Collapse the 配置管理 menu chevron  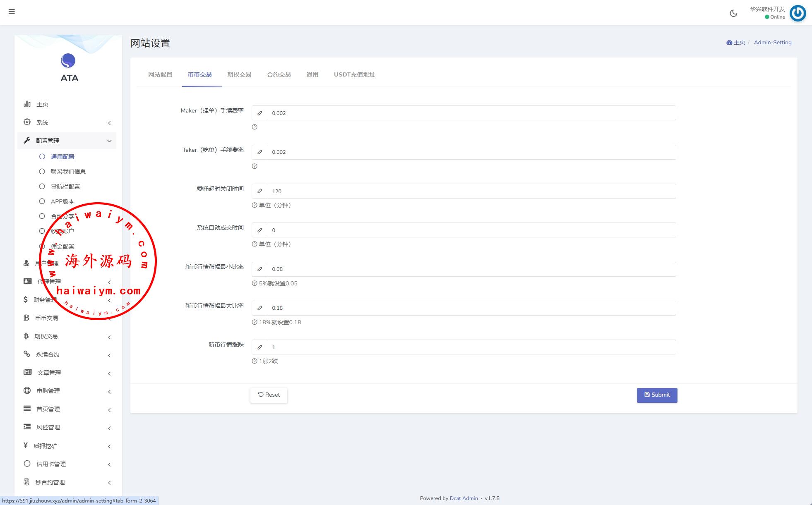(x=109, y=141)
